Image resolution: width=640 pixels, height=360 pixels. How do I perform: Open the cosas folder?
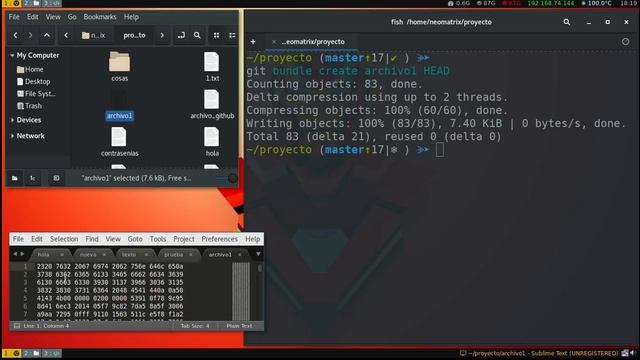(x=120, y=66)
